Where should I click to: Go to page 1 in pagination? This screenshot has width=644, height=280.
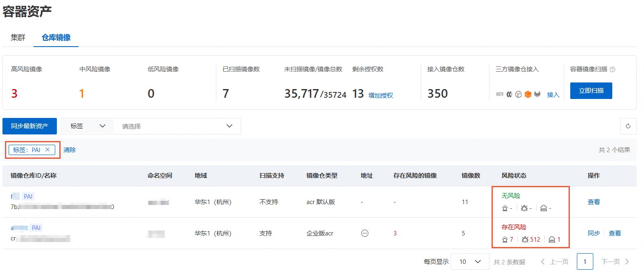point(585,261)
